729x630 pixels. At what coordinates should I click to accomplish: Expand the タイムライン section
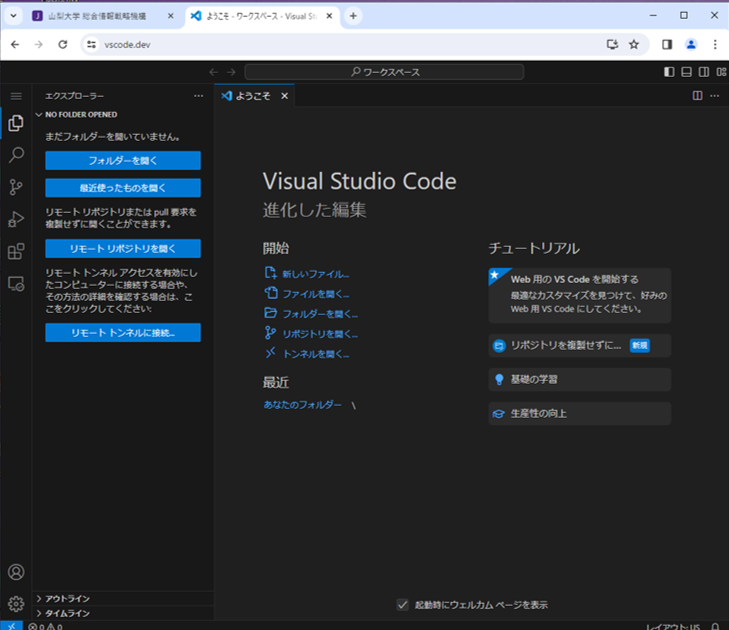(x=123, y=613)
